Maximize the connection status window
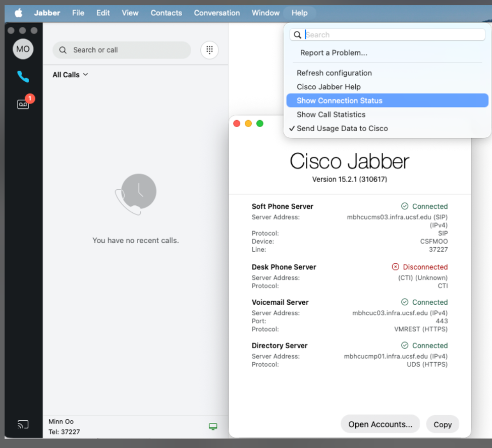The width and height of the screenshot is (492, 448). tap(260, 124)
